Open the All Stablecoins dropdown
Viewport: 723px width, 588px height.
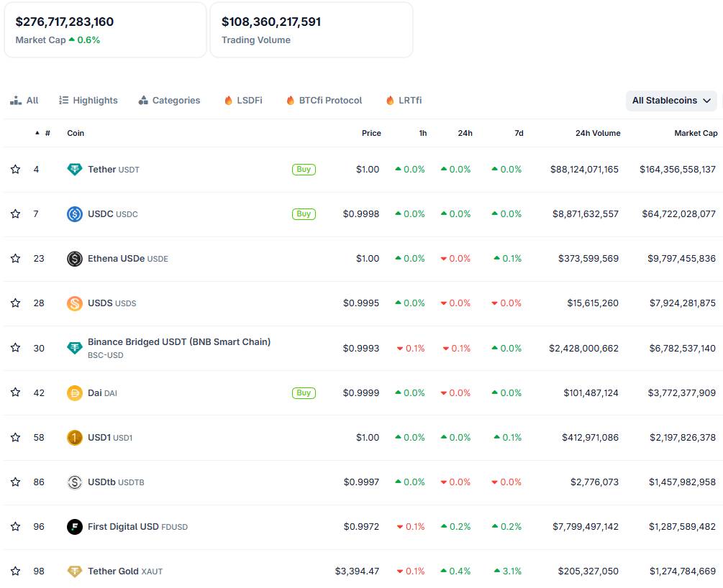pyautogui.click(x=671, y=101)
